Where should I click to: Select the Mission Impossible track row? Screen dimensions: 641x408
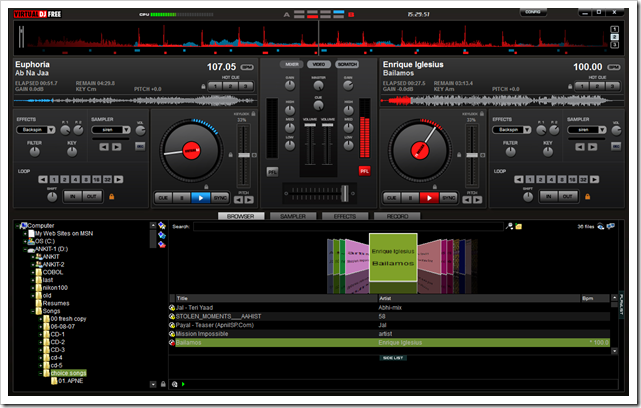click(x=389, y=334)
